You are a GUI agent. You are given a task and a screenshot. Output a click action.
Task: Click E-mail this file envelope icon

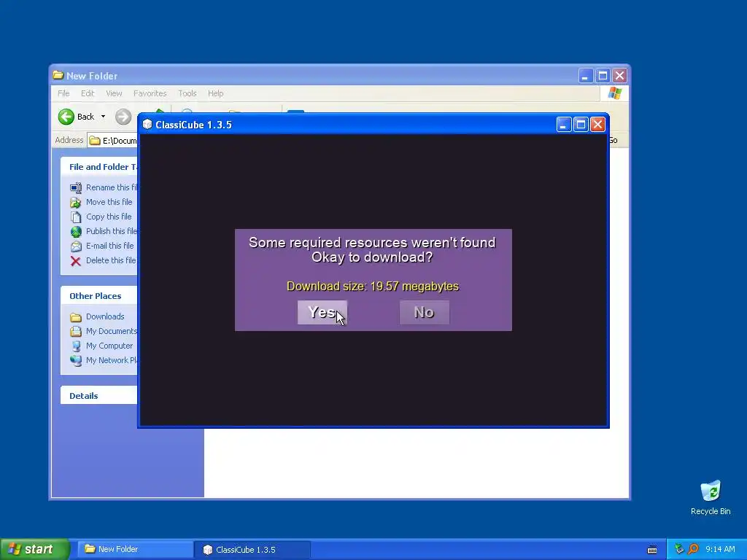tap(76, 246)
